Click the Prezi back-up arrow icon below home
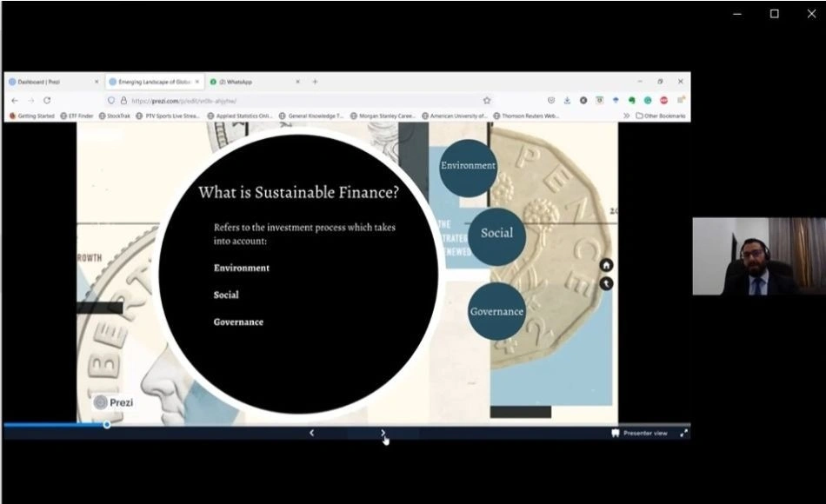The image size is (826, 504). (606, 284)
